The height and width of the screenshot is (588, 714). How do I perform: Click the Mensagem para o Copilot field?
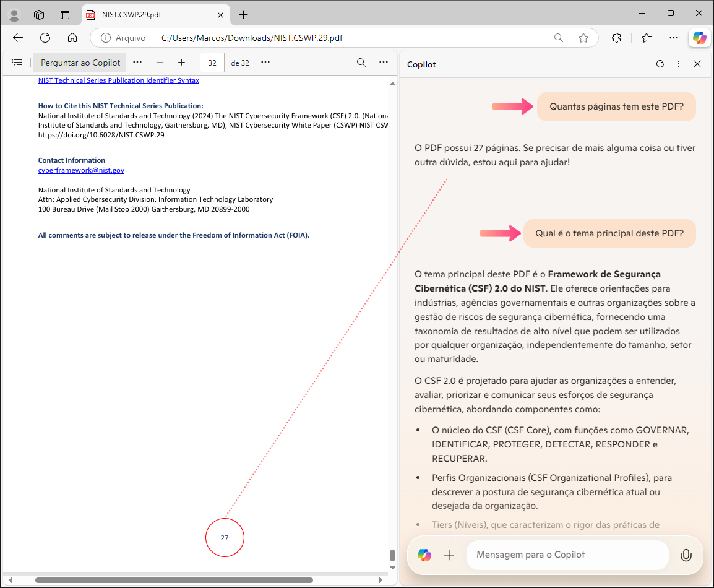pyautogui.click(x=567, y=555)
